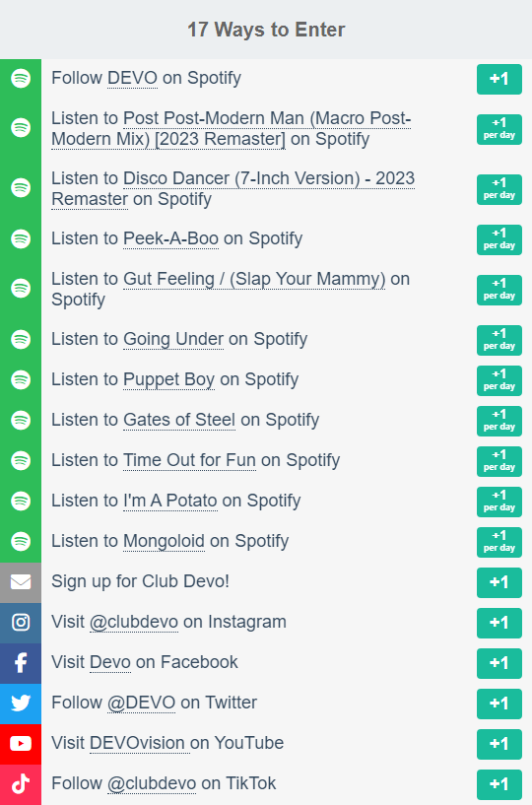Open the I'm A Potato link
The height and width of the screenshot is (805, 532).
[170, 501]
